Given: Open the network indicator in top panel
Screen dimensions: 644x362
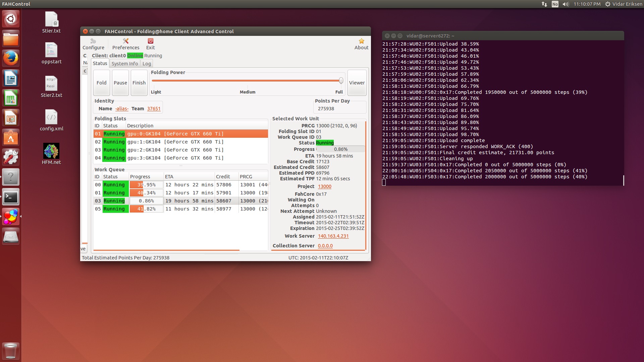Looking at the screenshot, I should pyautogui.click(x=544, y=4).
